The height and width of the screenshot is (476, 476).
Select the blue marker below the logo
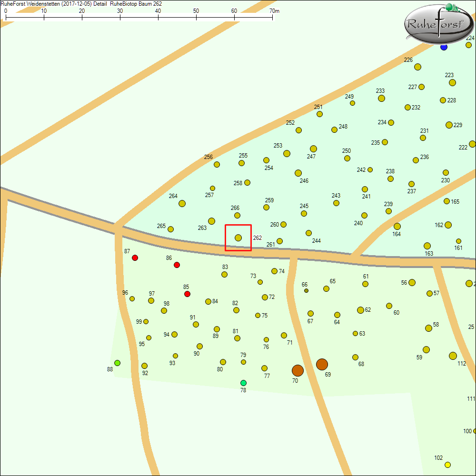pos(444,47)
